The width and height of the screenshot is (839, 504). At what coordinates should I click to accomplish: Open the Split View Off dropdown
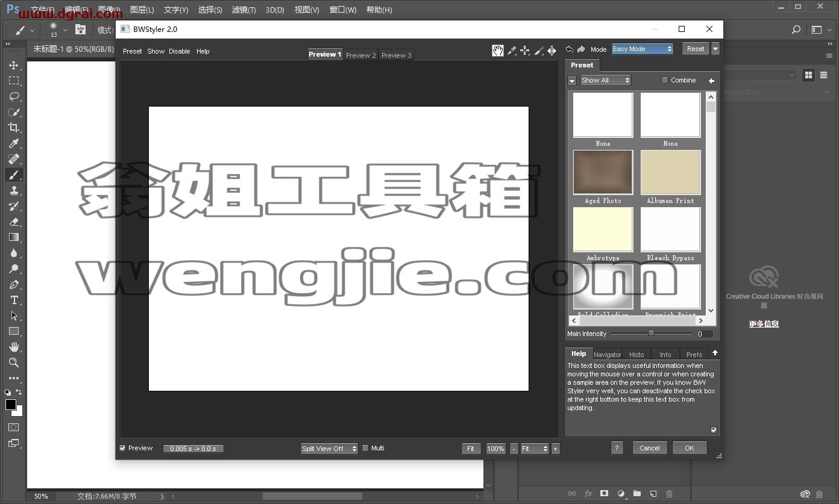[x=329, y=449]
